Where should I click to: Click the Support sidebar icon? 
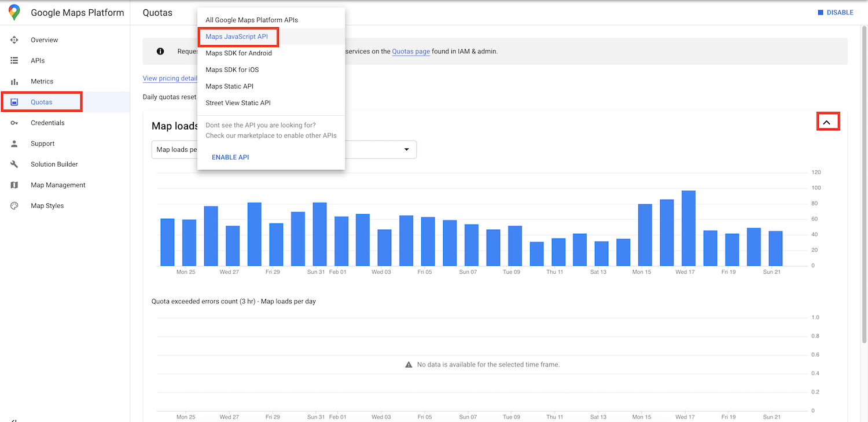coord(14,143)
